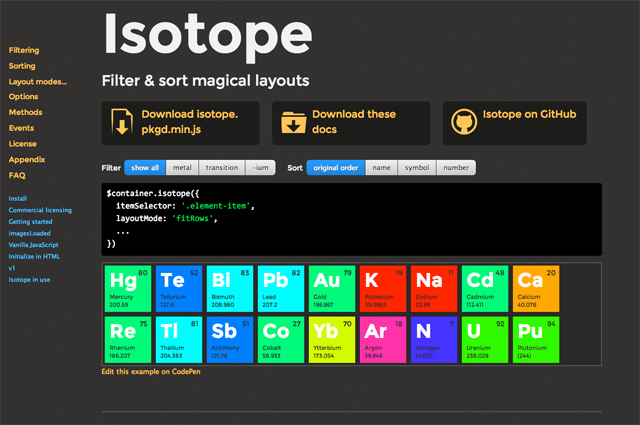This screenshot has width=640, height=425.
Task: Open Vanilla JavaScript link
Action: coord(33,245)
